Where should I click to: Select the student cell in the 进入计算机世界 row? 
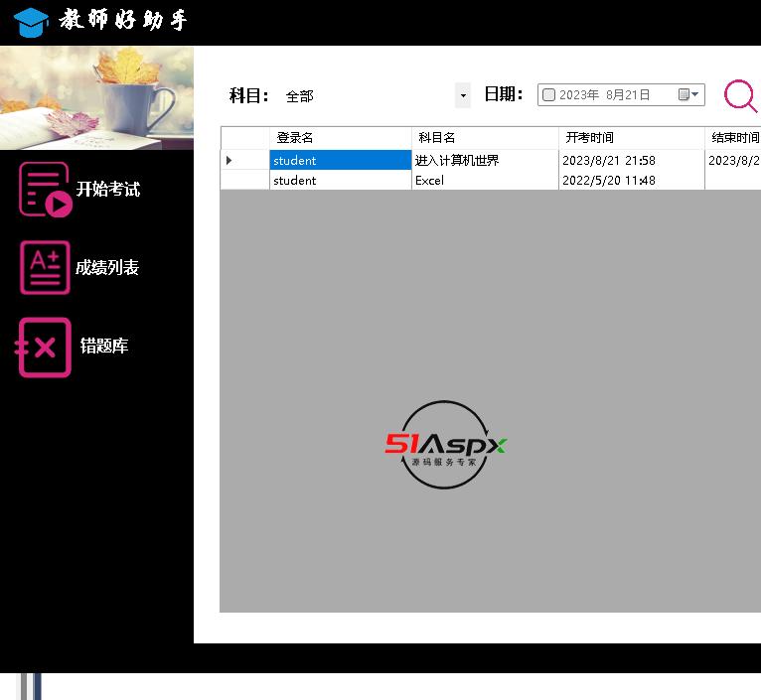340,160
